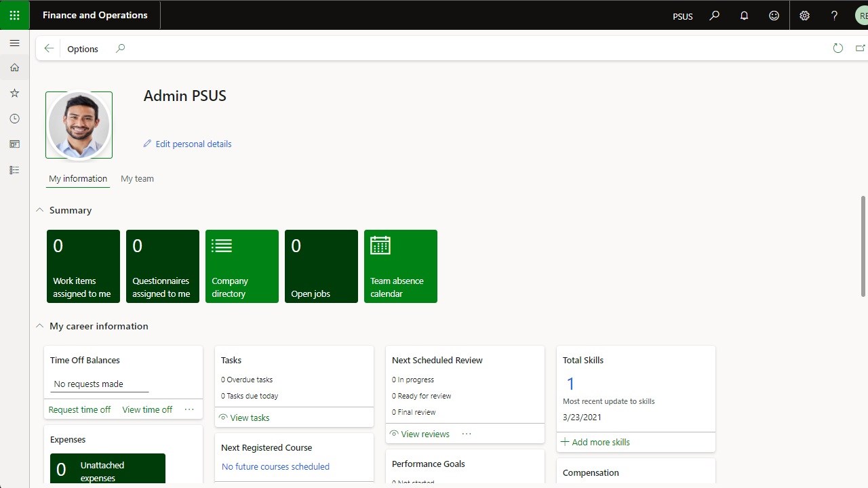Click the Next Registered Course heading
Image resolution: width=868 pixels, height=488 pixels.
coord(267,447)
